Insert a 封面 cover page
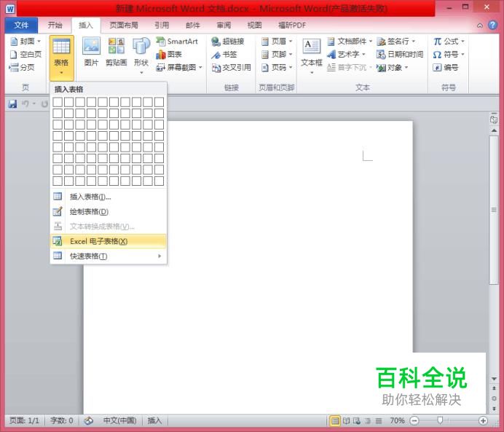The height and width of the screenshot is (432, 504). point(25,41)
